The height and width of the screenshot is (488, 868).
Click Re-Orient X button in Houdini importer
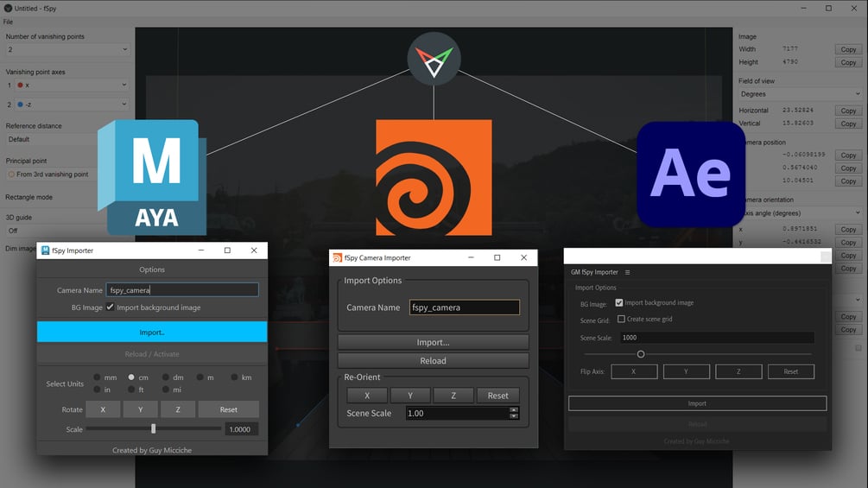click(x=367, y=396)
